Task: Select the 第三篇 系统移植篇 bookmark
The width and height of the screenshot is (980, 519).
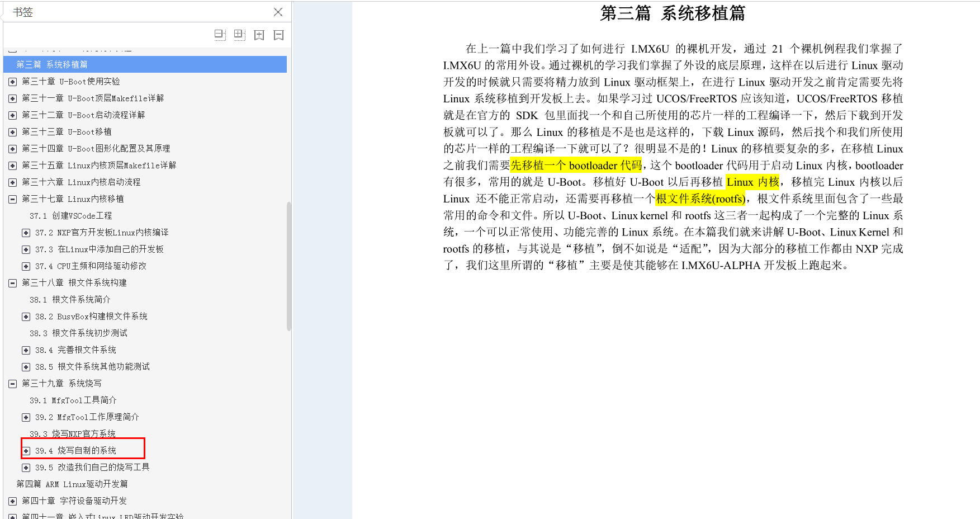Action: coord(145,64)
